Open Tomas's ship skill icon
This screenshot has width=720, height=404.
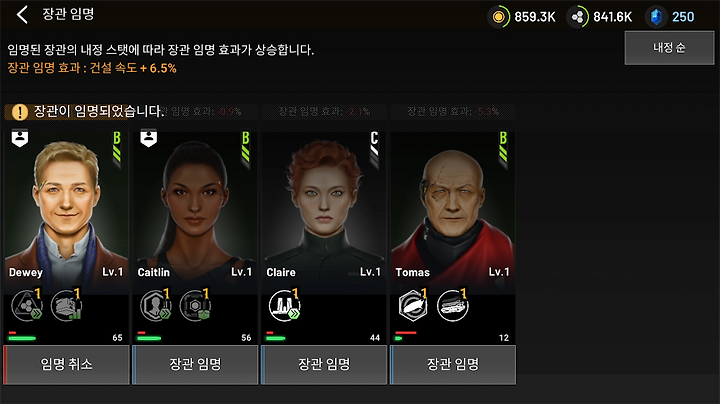pos(453,305)
